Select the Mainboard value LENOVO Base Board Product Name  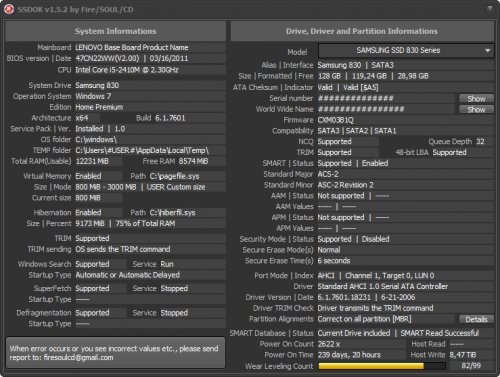tap(132, 48)
